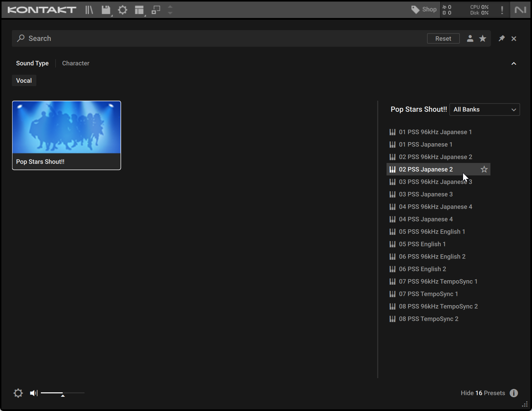Pin the browser panel
This screenshot has height=411, width=532.
[x=502, y=38]
